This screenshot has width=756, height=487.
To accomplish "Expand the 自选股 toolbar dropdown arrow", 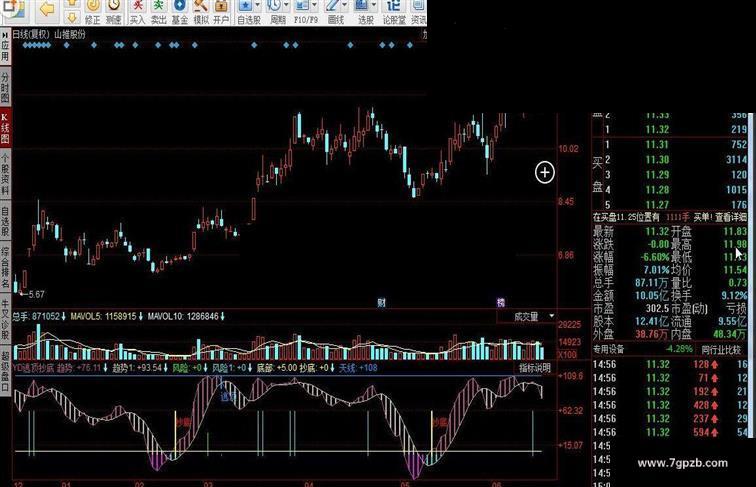I will (257, 5).
